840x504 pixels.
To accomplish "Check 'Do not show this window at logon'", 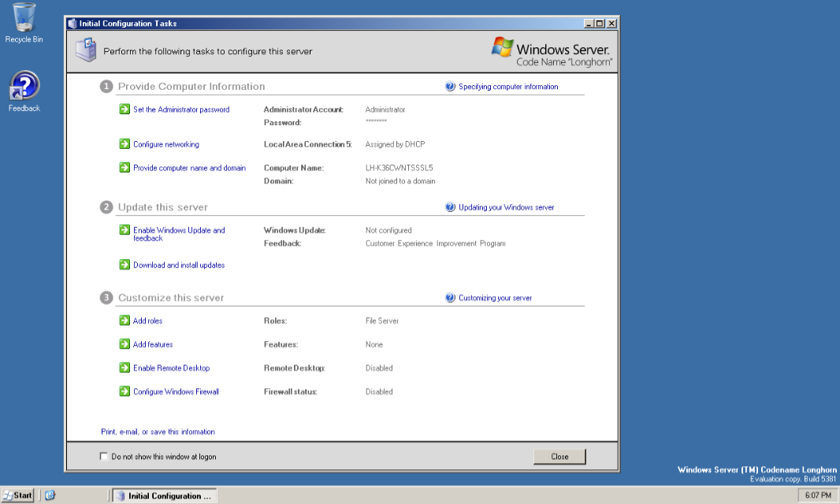I will coord(104,457).
